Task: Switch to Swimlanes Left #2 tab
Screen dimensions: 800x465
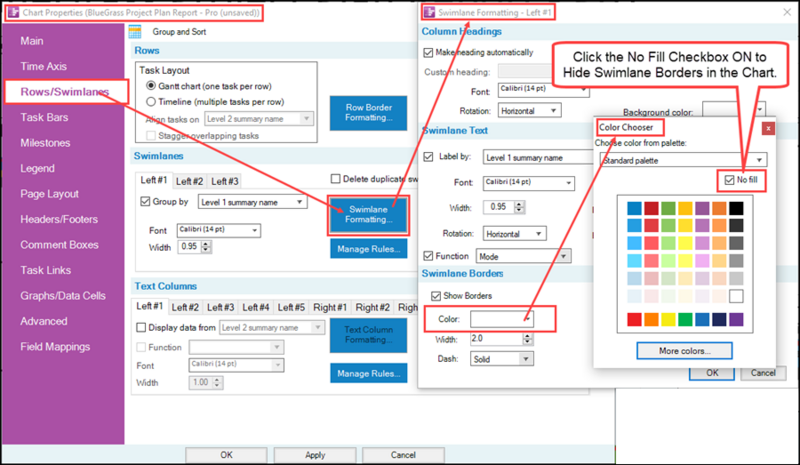Action: 189,181
